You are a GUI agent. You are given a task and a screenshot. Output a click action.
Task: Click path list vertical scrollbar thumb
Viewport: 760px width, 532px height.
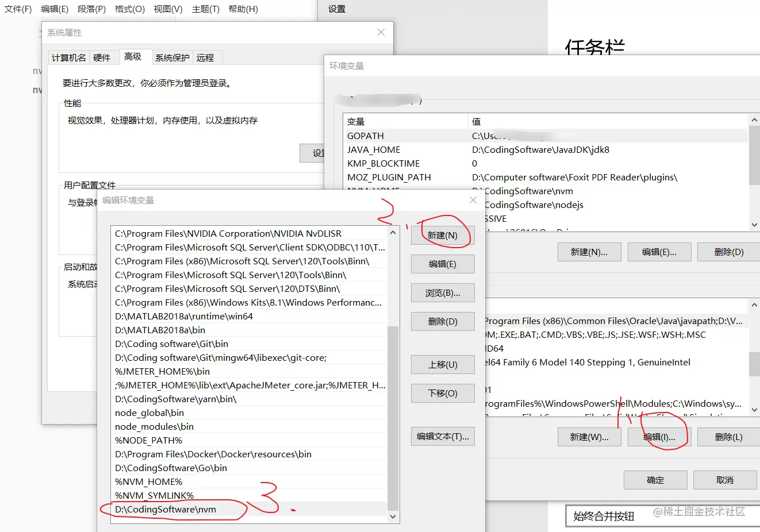tap(393, 418)
